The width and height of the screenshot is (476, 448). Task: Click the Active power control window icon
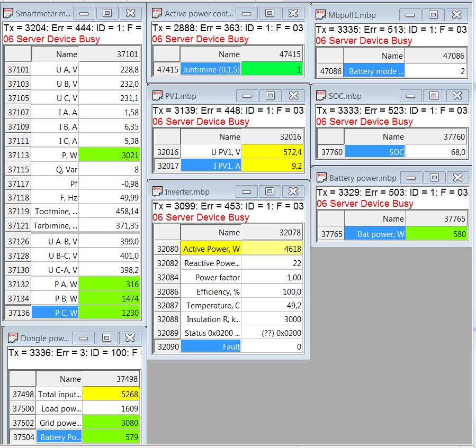click(x=157, y=13)
